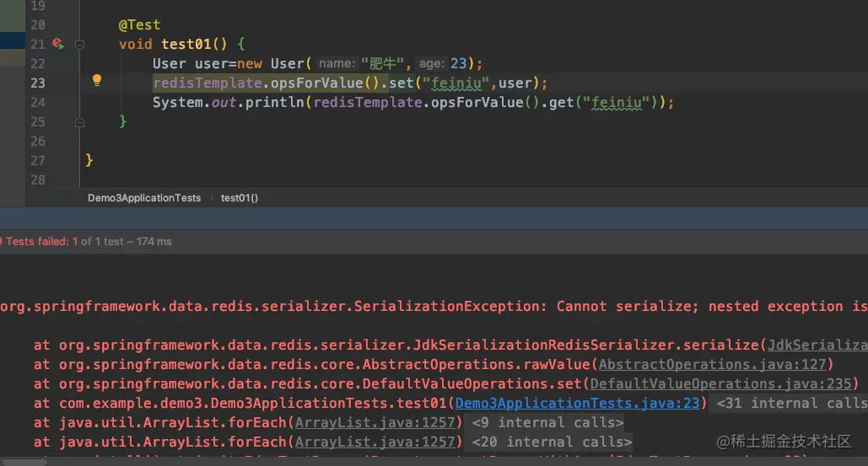Collapse the test01 method fold marker on line 21
Image resolution: width=868 pixels, height=466 pixels.
coord(79,44)
